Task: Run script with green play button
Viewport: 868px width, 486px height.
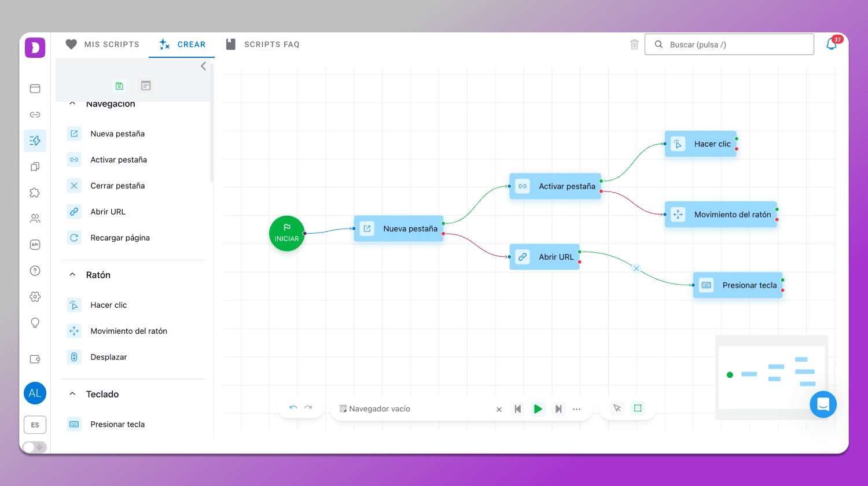Action: coord(538,409)
